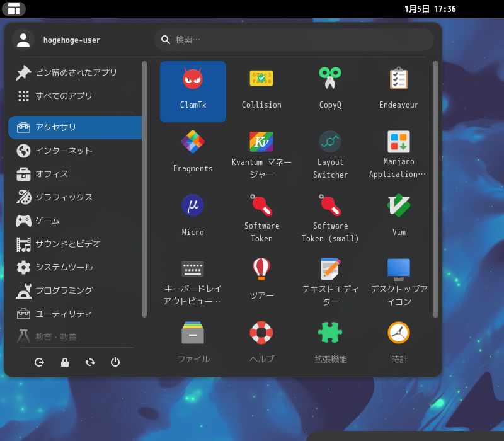The height and width of the screenshot is (441, 504).
Task: Select 教育・教養 category
Action: tap(75, 336)
